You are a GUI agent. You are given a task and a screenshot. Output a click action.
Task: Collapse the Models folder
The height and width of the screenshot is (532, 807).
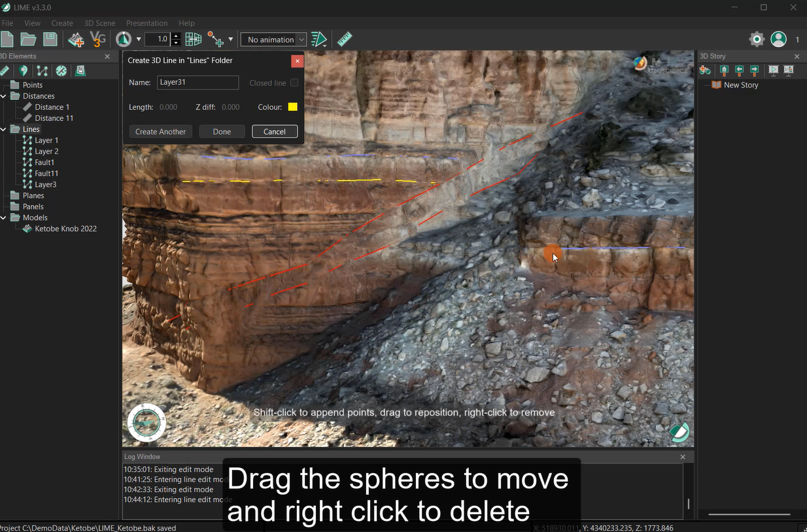click(4, 218)
